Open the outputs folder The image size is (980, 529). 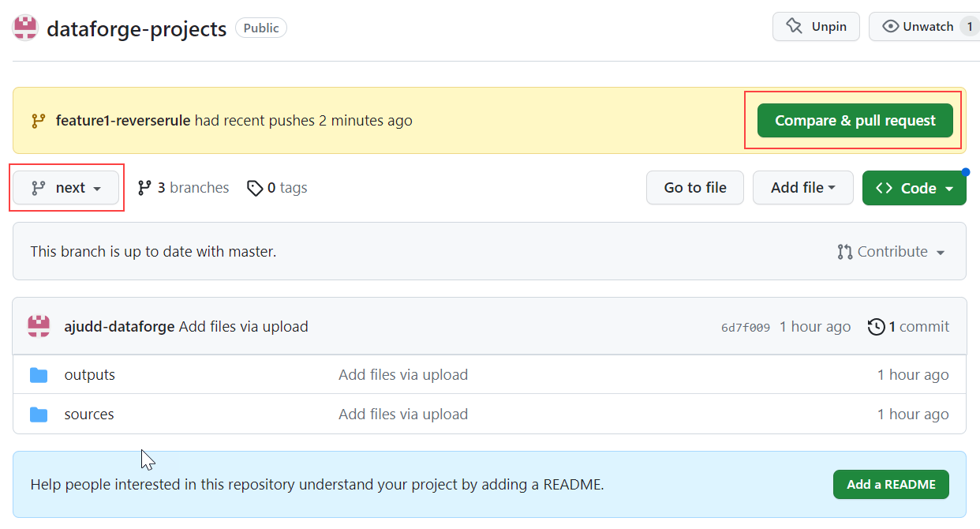90,375
